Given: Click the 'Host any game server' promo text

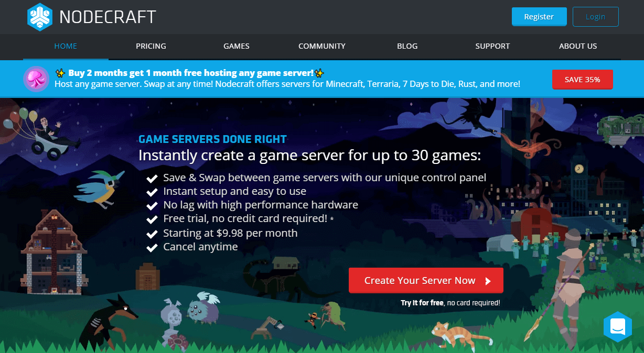Looking at the screenshot, I should point(287,84).
